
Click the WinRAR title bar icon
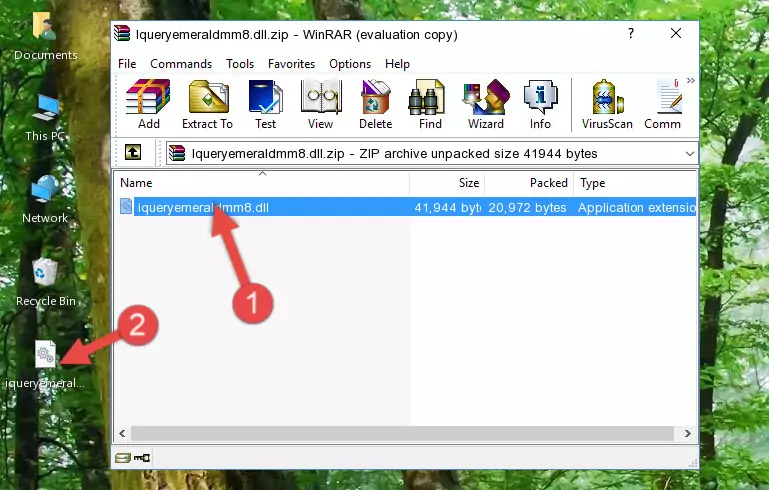tap(122, 34)
